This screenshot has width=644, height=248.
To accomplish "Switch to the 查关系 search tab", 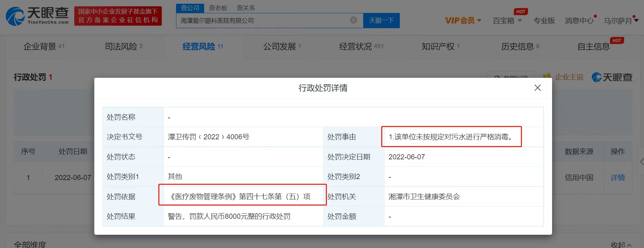I will pyautogui.click(x=246, y=8).
